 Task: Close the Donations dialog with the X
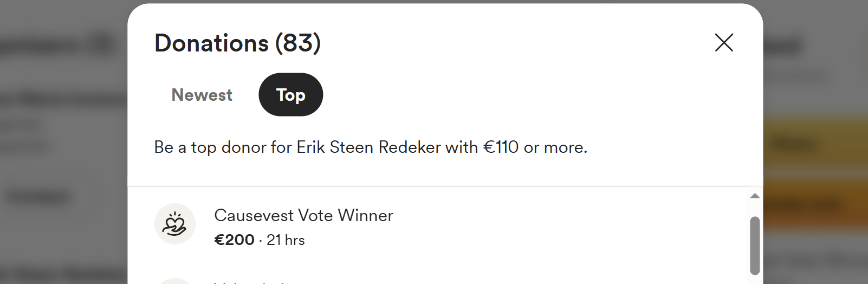724,42
